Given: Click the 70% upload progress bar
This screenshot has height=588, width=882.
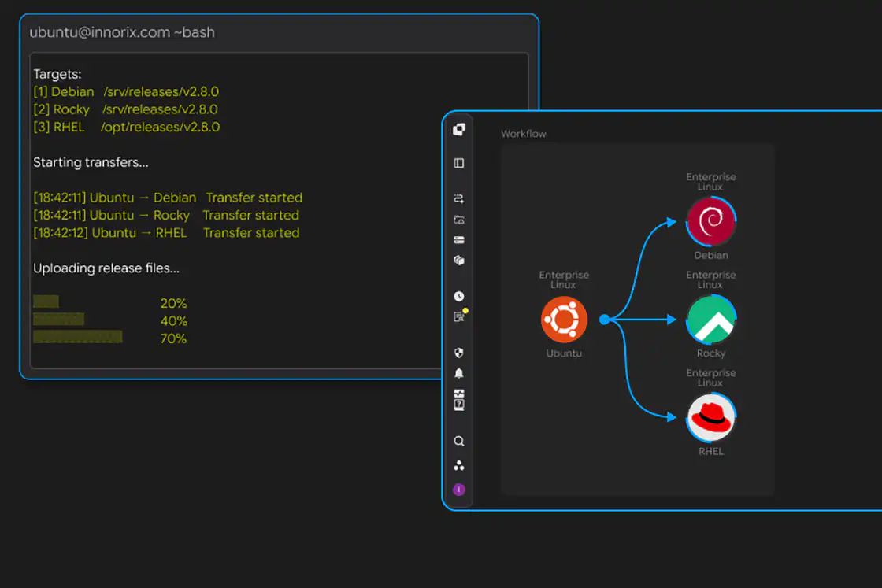Looking at the screenshot, I should coord(78,337).
